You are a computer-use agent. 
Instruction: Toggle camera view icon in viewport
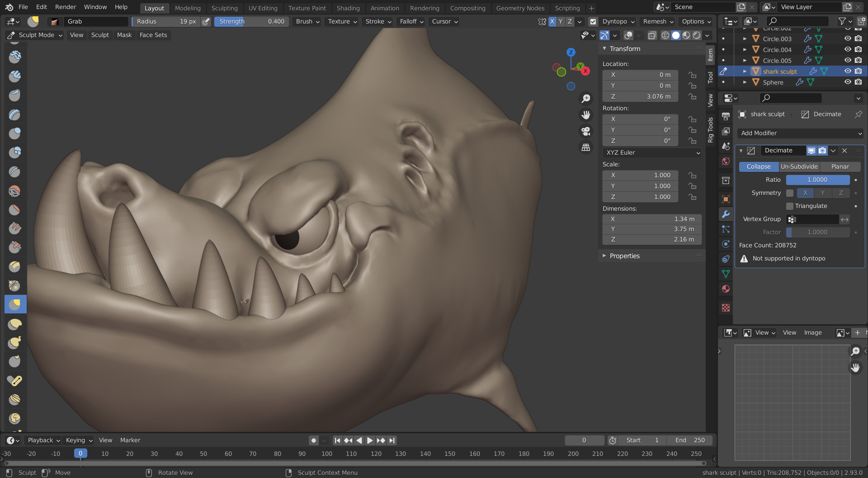pyautogui.click(x=586, y=131)
